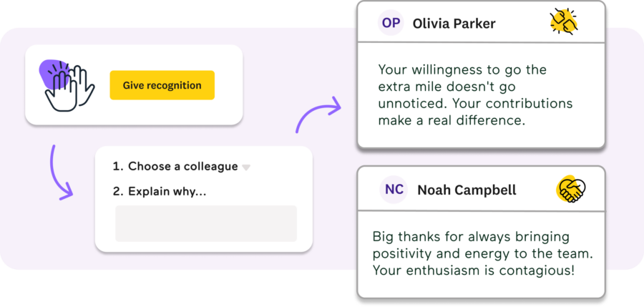Click the Choose a colleague step label
This screenshot has width=644, height=307.
point(175,167)
